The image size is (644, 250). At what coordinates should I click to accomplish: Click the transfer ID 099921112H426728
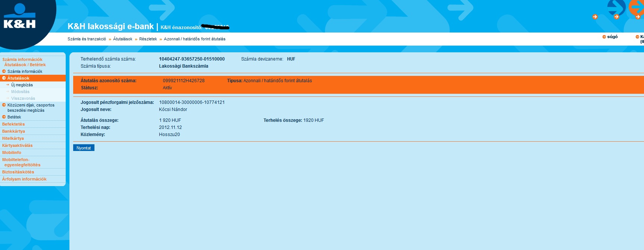click(x=184, y=81)
